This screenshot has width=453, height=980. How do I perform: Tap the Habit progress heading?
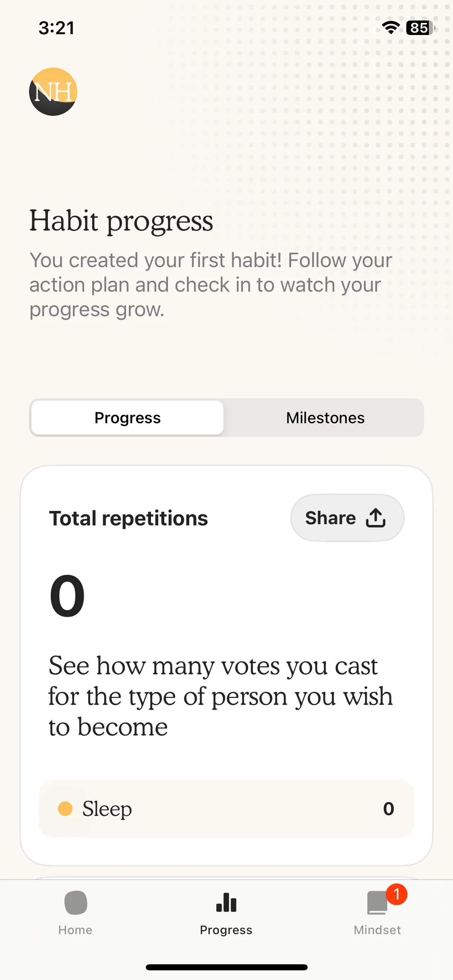pyautogui.click(x=121, y=221)
